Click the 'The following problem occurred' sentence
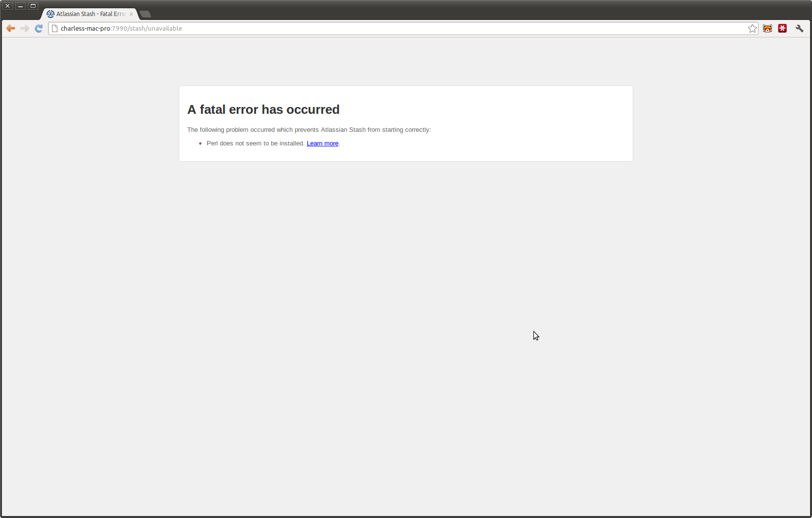Screen dimensions: 812x518 [x=309, y=130]
